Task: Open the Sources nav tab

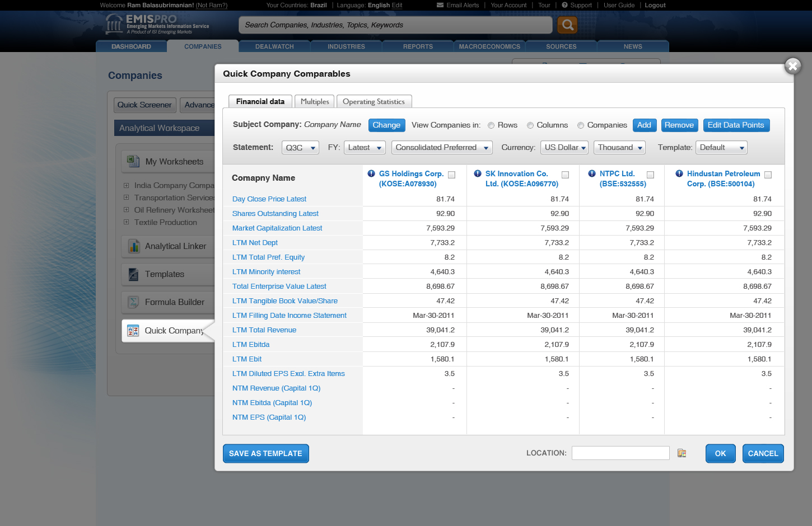Action: coord(561,46)
